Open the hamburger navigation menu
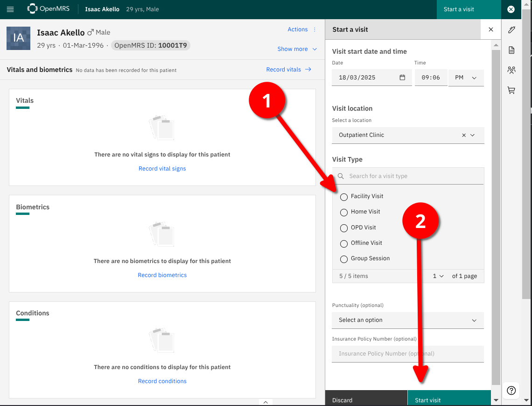Image resolution: width=532 pixels, height=406 pixels. tap(10, 9)
